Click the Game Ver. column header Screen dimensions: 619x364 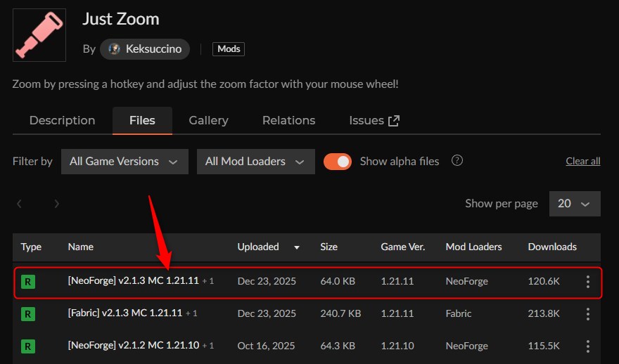(402, 247)
